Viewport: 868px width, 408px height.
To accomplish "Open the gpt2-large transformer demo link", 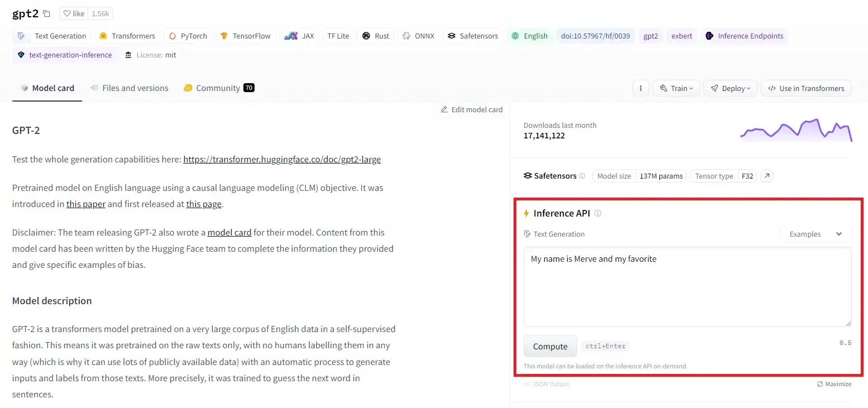I will click(282, 159).
